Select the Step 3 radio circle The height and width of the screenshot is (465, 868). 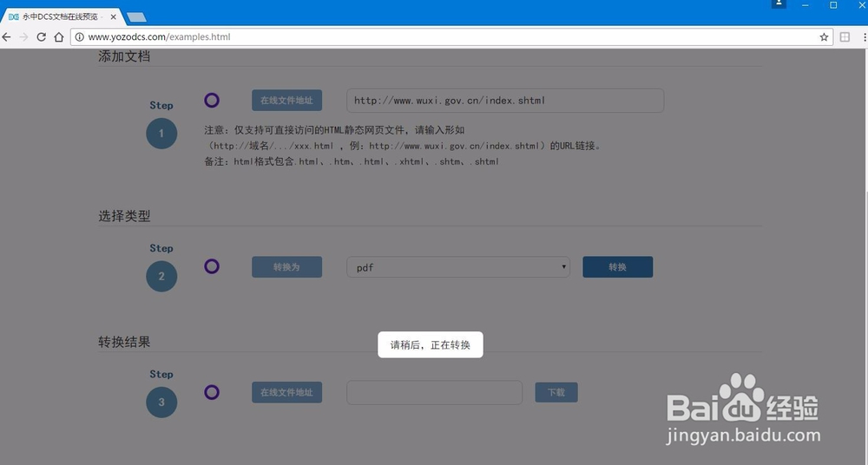pyautogui.click(x=212, y=392)
